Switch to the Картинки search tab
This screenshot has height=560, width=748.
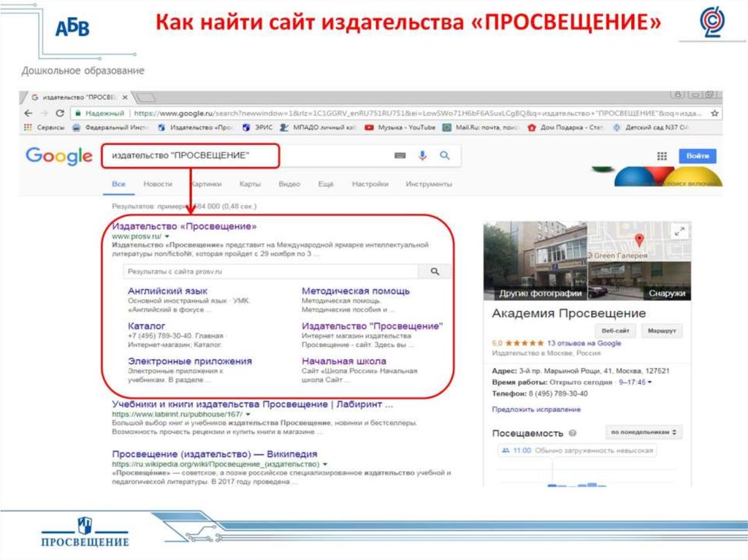[207, 184]
